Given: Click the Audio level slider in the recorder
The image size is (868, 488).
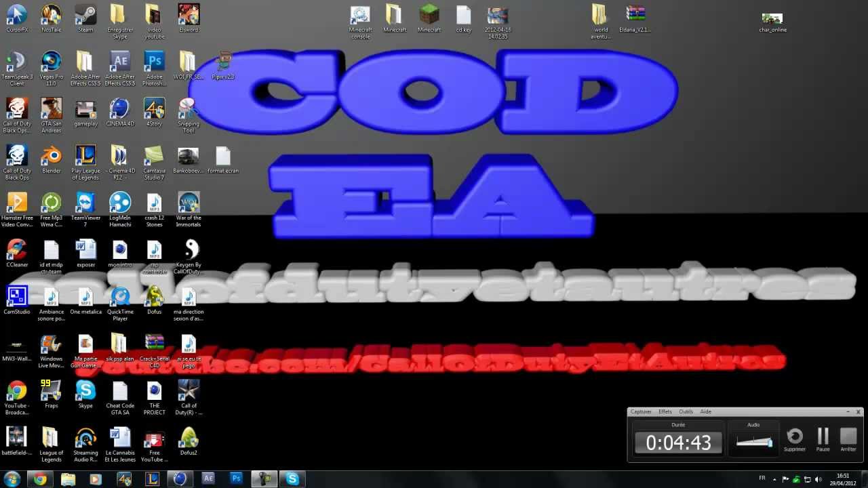Looking at the screenshot, I should point(753,443).
